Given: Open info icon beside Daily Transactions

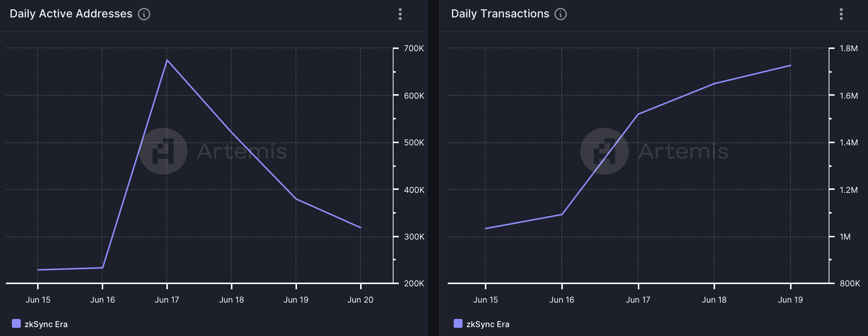Looking at the screenshot, I should 561,14.
